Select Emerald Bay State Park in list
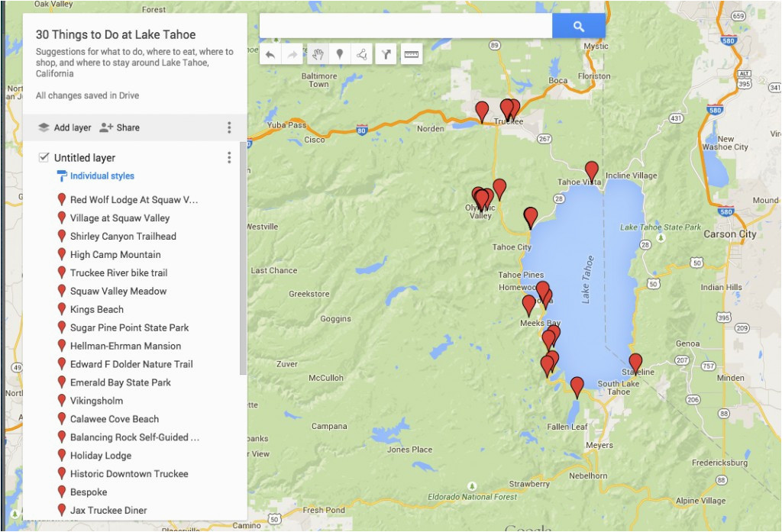The image size is (782, 532). click(120, 382)
